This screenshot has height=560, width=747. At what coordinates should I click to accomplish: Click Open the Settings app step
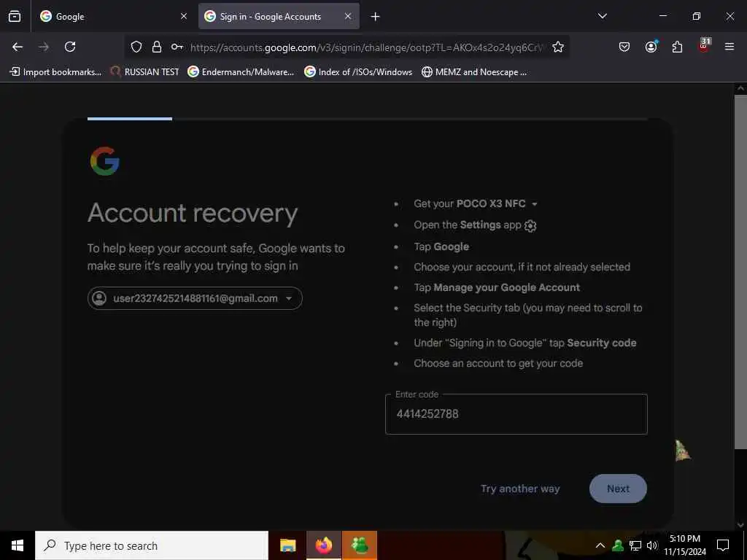coord(475,225)
